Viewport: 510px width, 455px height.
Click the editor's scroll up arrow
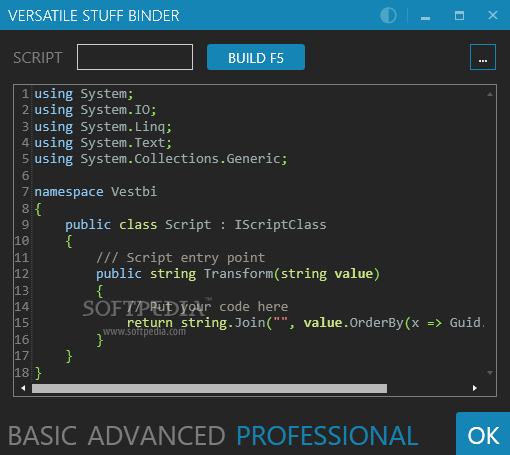490,94
